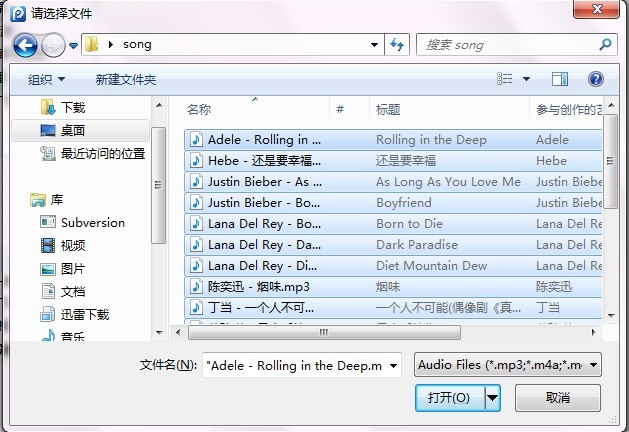This screenshot has width=629, height=432.
Task: Expand the 打开 split-button arrow
Action: coord(493,398)
